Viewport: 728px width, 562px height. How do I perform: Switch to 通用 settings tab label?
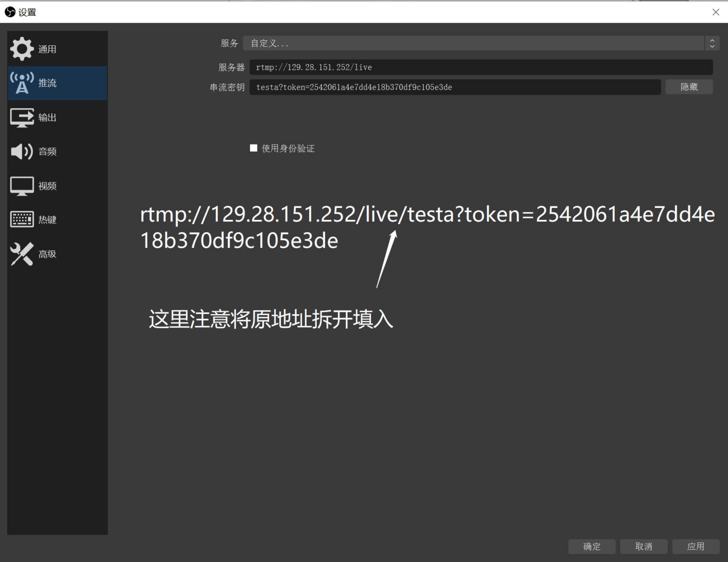47,49
